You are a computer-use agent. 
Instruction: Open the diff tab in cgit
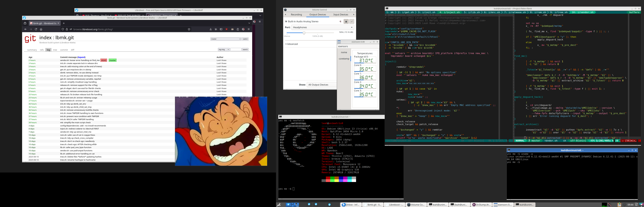(x=72, y=50)
